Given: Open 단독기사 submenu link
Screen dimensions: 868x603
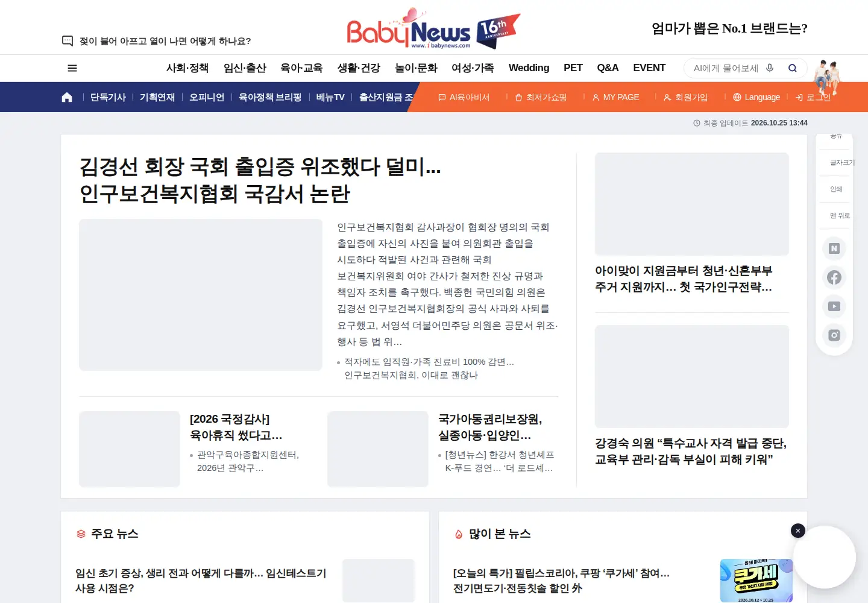Looking at the screenshot, I should (108, 97).
